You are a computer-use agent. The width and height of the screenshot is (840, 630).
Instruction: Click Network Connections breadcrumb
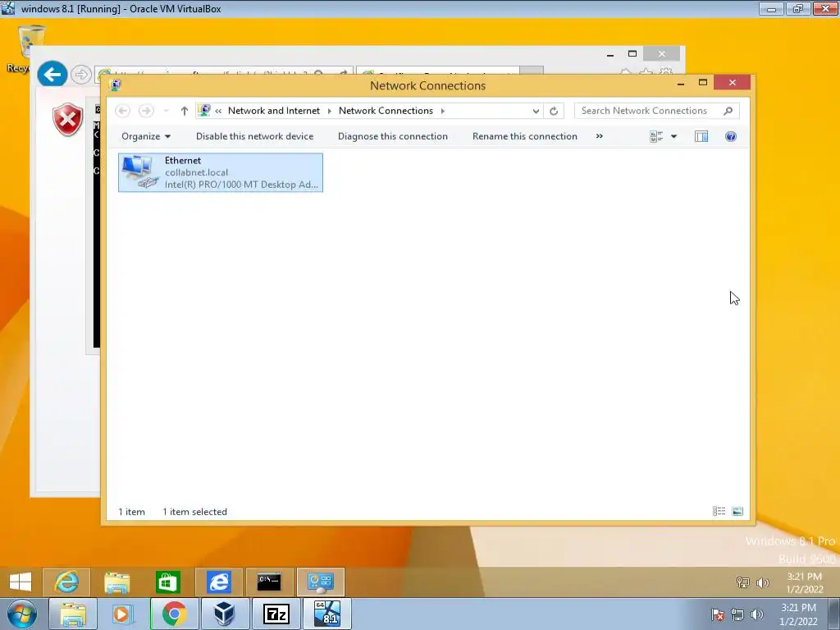(386, 111)
